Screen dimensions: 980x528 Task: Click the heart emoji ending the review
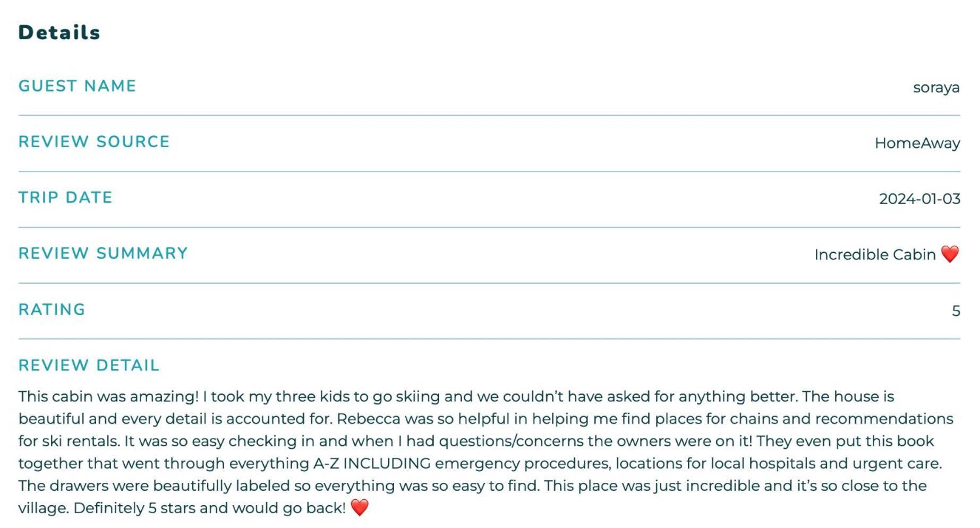(x=360, y=508)
